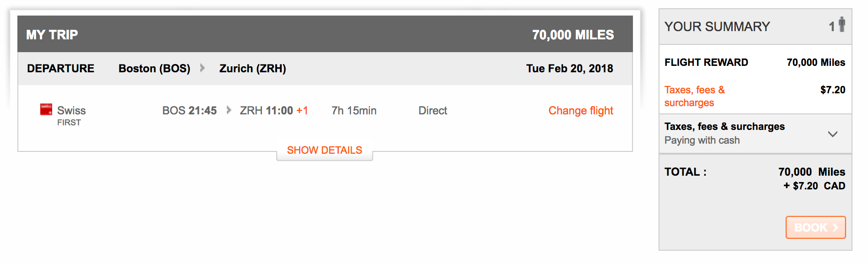Click the $7.20 CAD total amount

pyautogui.click(x=814, y=186)
